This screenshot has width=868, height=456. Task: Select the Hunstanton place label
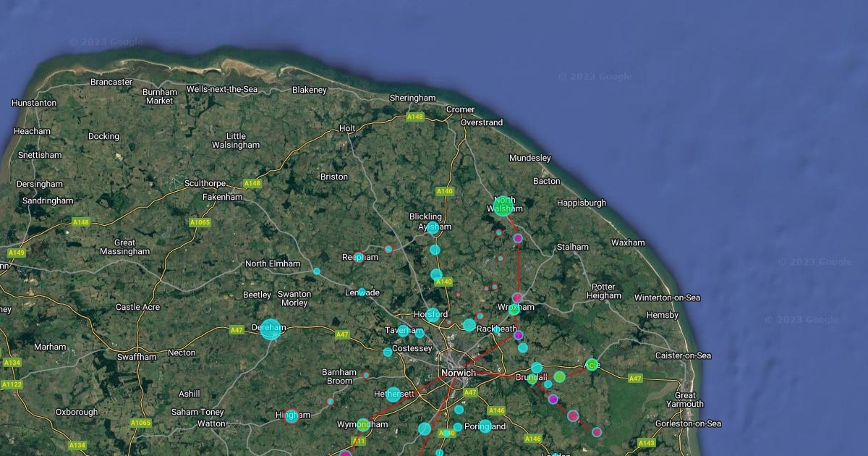coord(34,104)
